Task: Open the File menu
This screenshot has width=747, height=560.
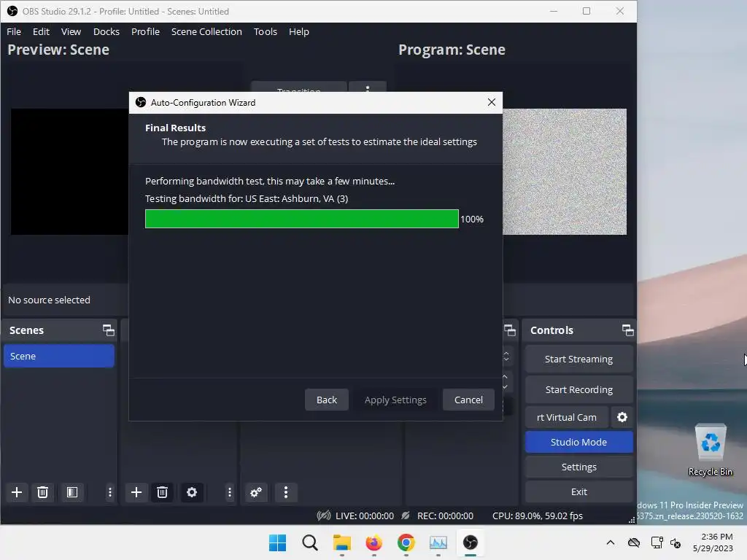Action: (14, 31)
